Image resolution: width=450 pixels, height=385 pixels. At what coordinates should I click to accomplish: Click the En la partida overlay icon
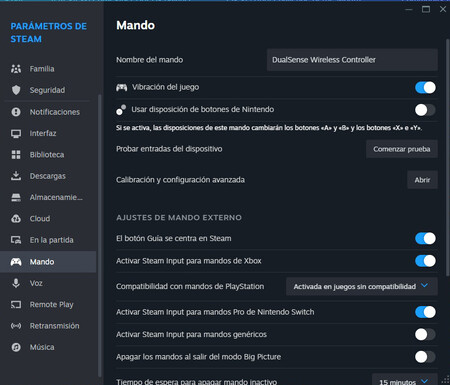(16, 240)
